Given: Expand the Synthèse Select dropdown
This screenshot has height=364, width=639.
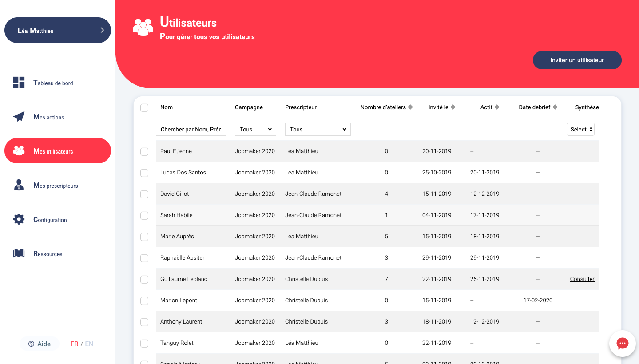Looking at the screenshot, I should click(580, 129).
